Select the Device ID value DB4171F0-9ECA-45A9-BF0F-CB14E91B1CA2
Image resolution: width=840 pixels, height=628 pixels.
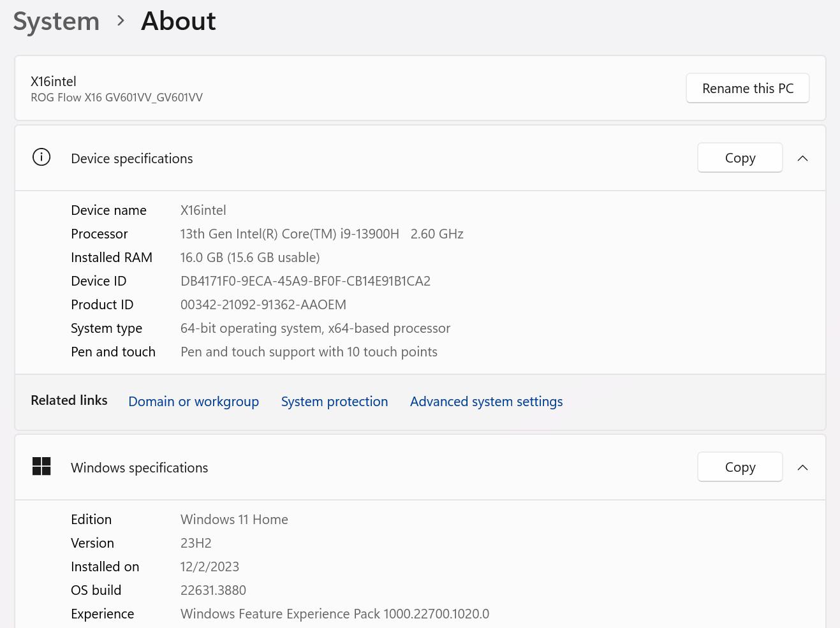pyautogui.click(x=306, y=281)
